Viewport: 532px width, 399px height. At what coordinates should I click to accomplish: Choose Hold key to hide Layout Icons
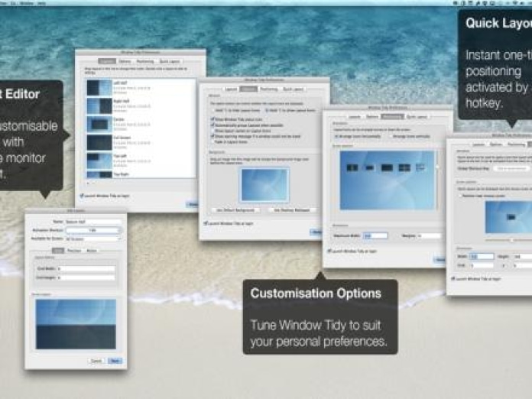(212, 111)
